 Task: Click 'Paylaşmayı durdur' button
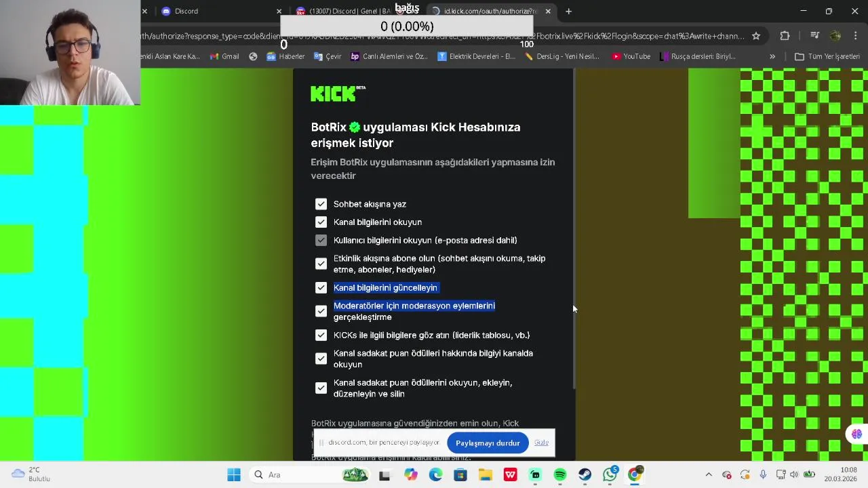click(x=488, y=443)
